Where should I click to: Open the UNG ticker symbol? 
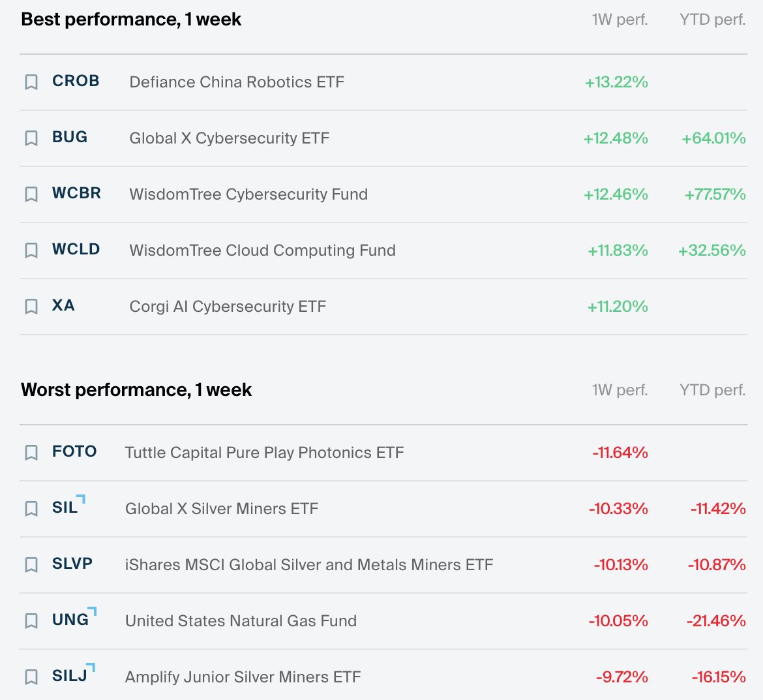point(70,620)
